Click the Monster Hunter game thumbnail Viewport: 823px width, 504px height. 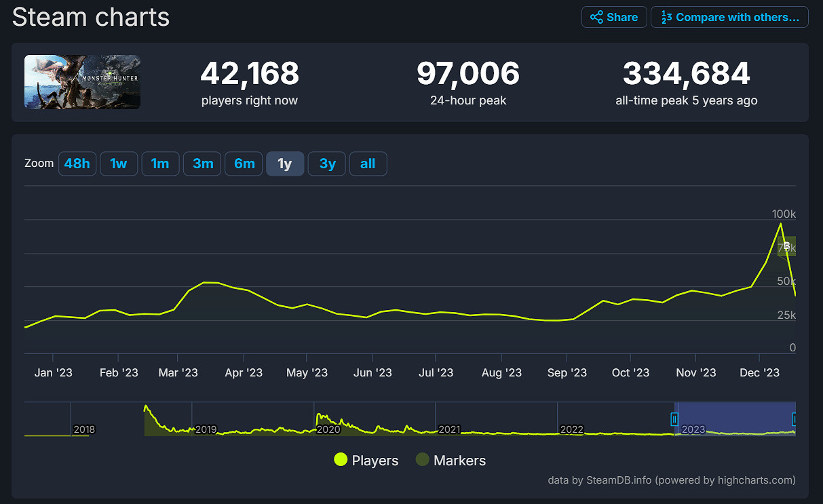pyautogui.click(x=82, y=82)
